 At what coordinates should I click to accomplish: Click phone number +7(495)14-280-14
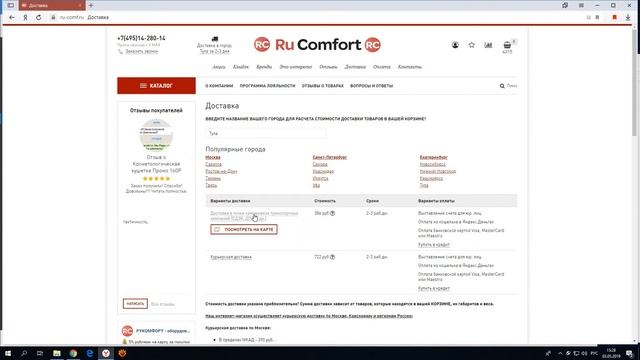(x=141, y=38)
